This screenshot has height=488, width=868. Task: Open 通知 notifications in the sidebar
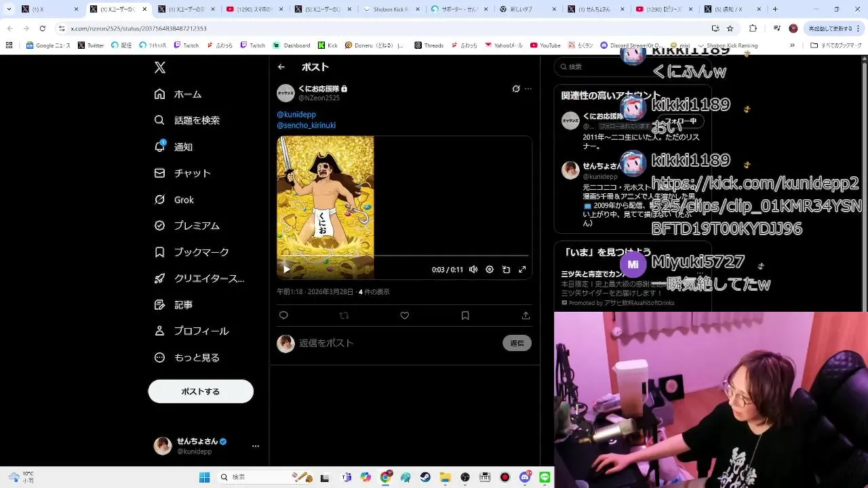[x=174, y=146]
